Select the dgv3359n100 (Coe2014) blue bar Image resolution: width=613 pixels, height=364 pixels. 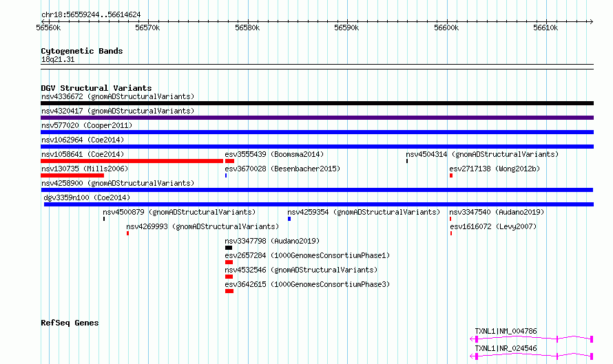319,204
